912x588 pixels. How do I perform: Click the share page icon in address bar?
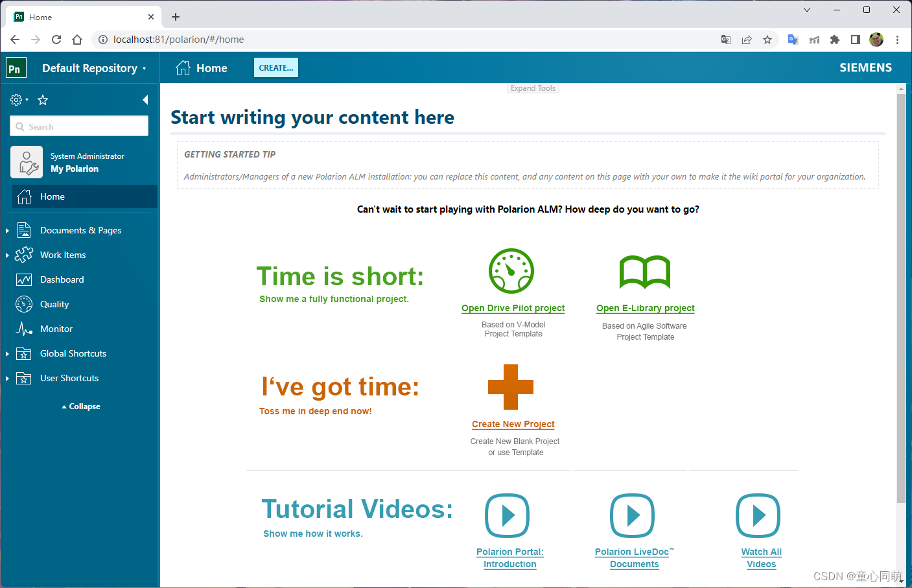(x=747, y=40)
